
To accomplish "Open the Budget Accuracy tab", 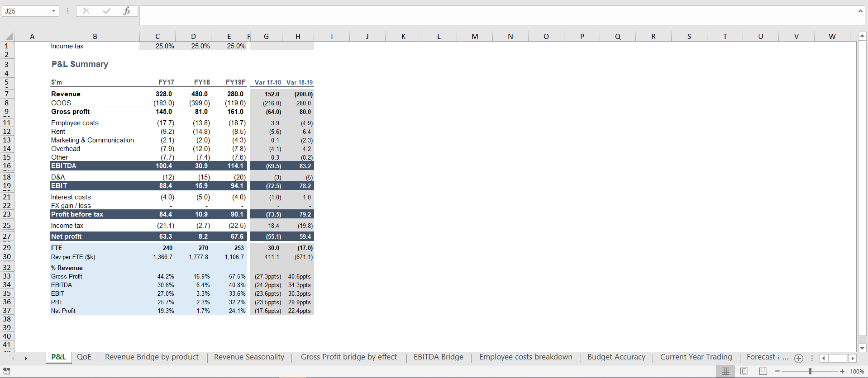I will [x=616, y=357].
